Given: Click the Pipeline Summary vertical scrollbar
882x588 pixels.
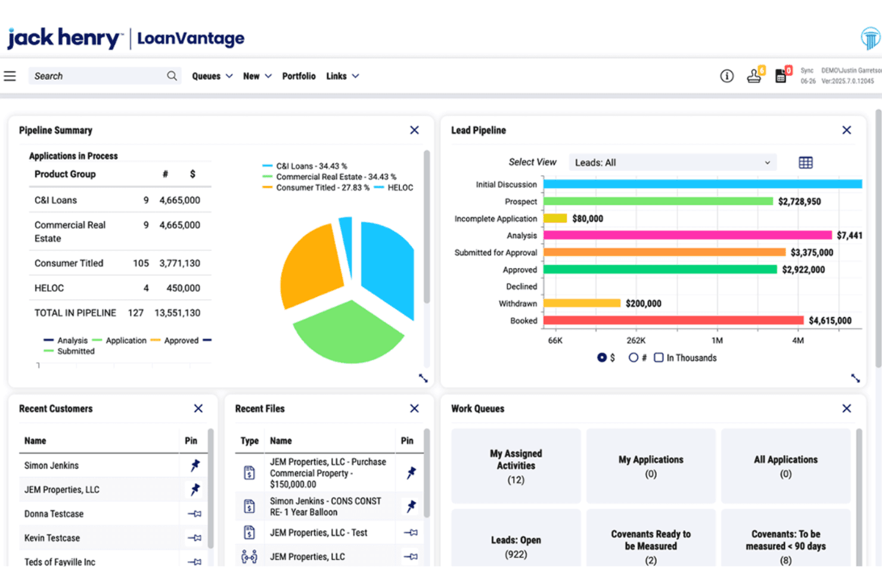Looking at the screenshot, I should (x=427, y=226).
